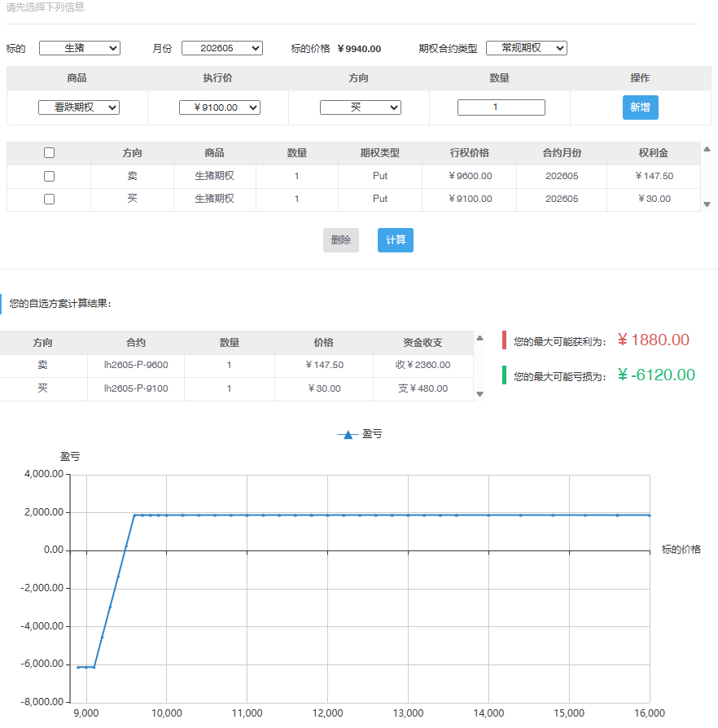Click the lh2605-P-9600 contract cell
Viewport: 718px width, 728px height.
(136, 365)
